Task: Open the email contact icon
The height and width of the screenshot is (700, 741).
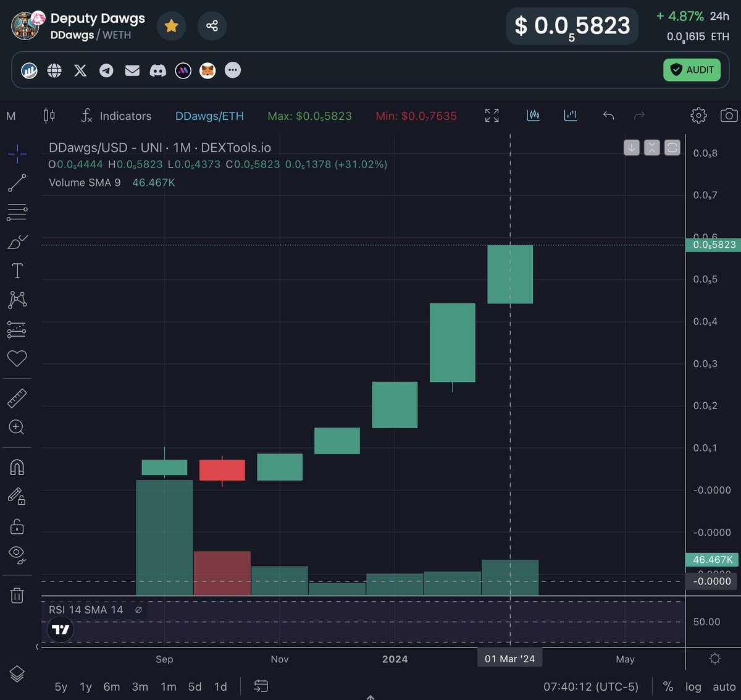Action: [x=132, y=70]
